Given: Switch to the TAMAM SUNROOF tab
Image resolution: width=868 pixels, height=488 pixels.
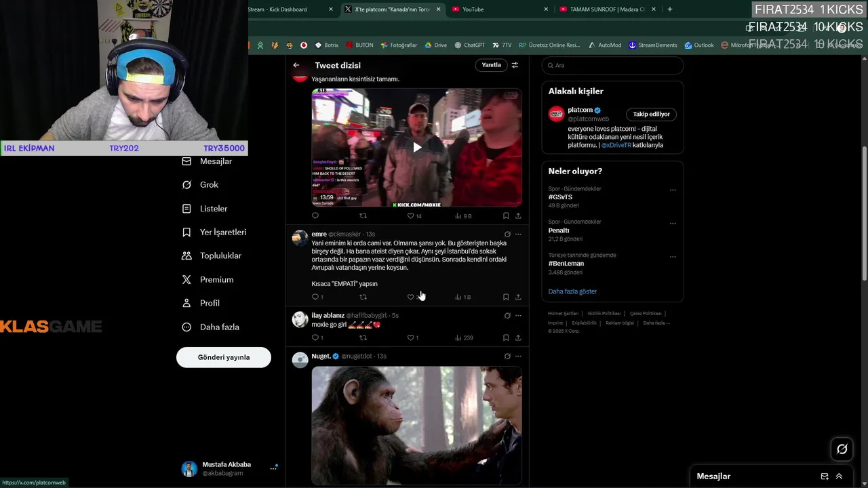Looking at the screenshot, I should pos(607,9).
